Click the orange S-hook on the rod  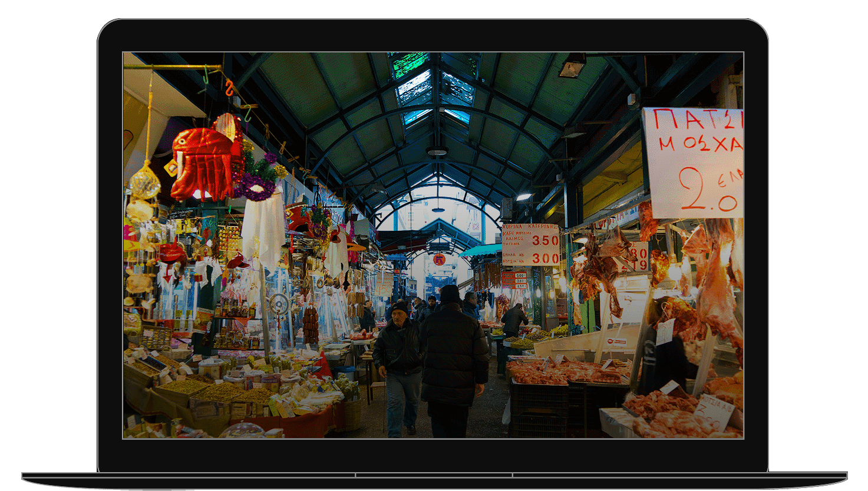click(x=229, y=88)
